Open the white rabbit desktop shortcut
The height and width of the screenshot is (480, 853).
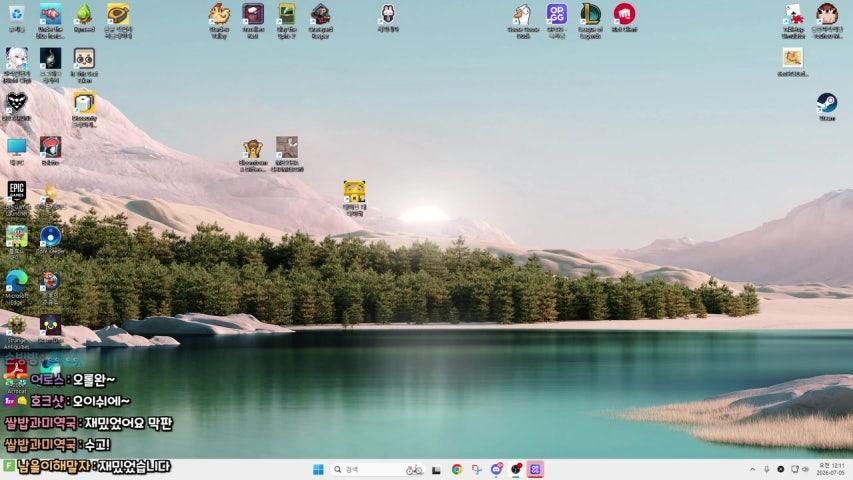coord(388,15)
